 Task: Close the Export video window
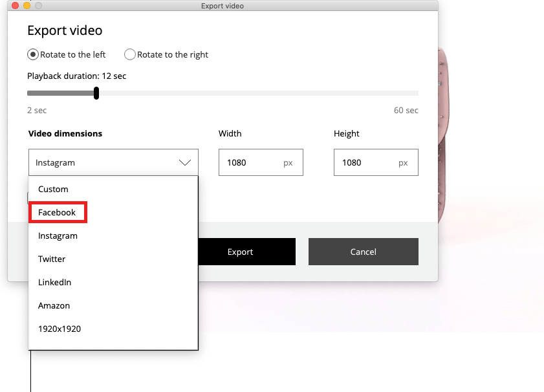click(x=15, y=6)
